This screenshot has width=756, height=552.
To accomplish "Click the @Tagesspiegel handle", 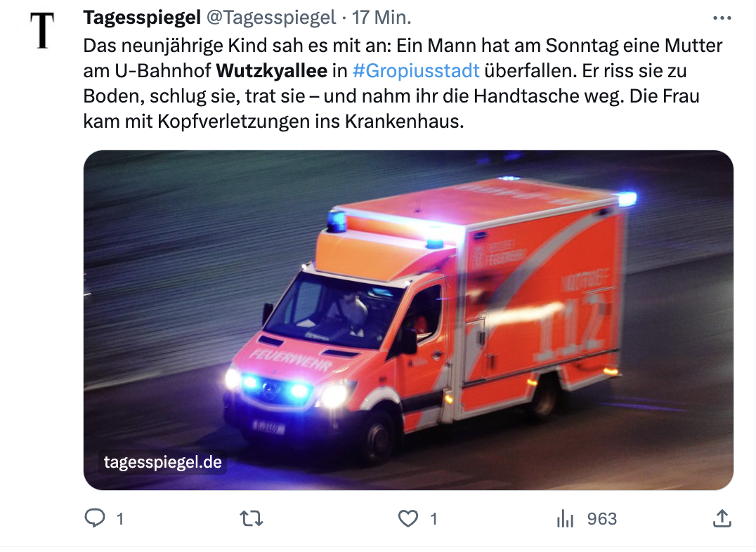I will click(271, 18).
